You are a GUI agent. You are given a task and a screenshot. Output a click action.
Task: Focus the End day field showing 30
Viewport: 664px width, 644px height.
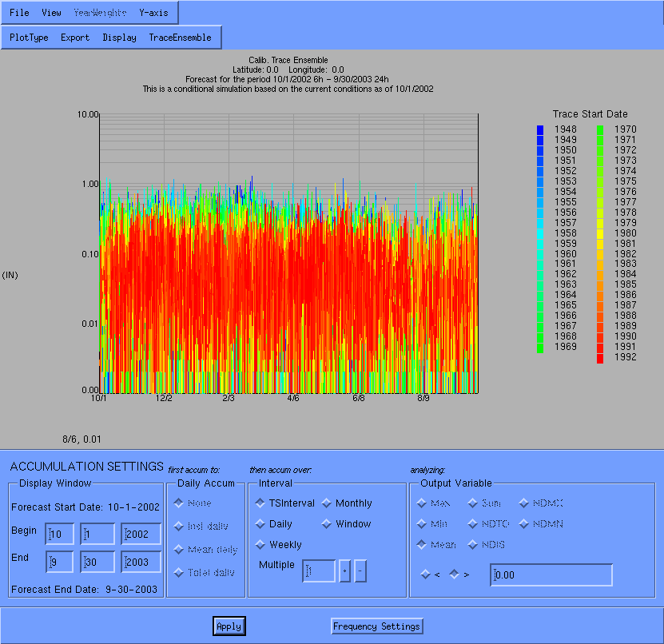point(97,563)
